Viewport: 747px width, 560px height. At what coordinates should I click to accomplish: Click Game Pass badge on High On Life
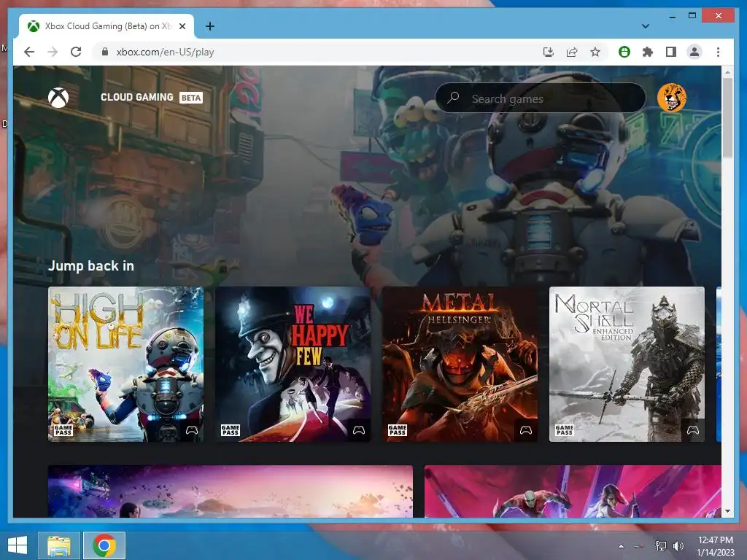[63, 430]
